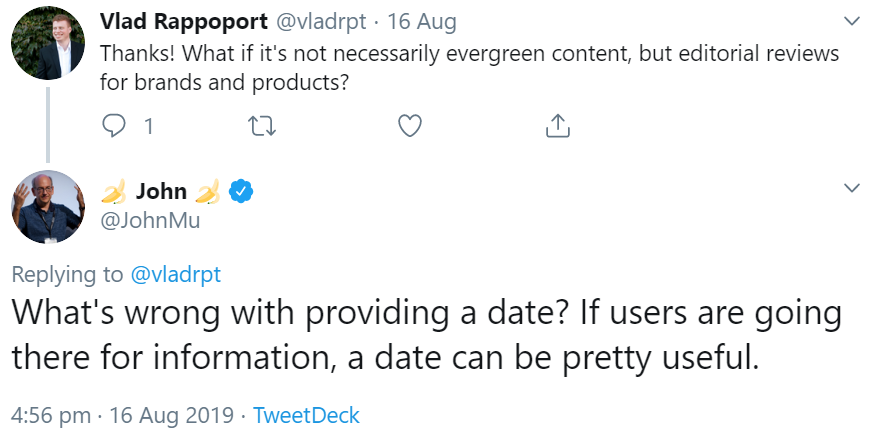Click the 4:56 pm 16 Aug 2019 timestamp

tap(122, 415)
